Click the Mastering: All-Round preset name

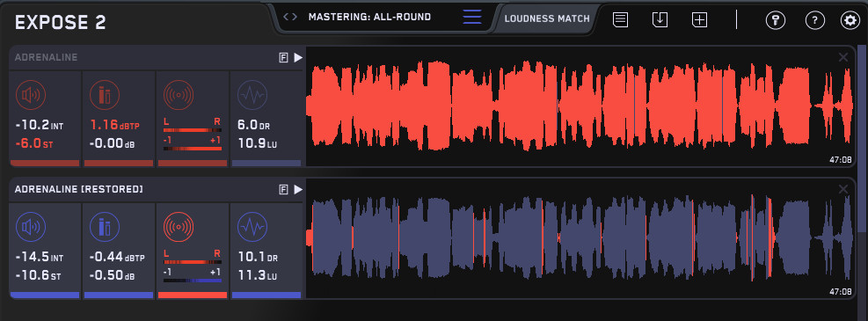pos(369,17)
